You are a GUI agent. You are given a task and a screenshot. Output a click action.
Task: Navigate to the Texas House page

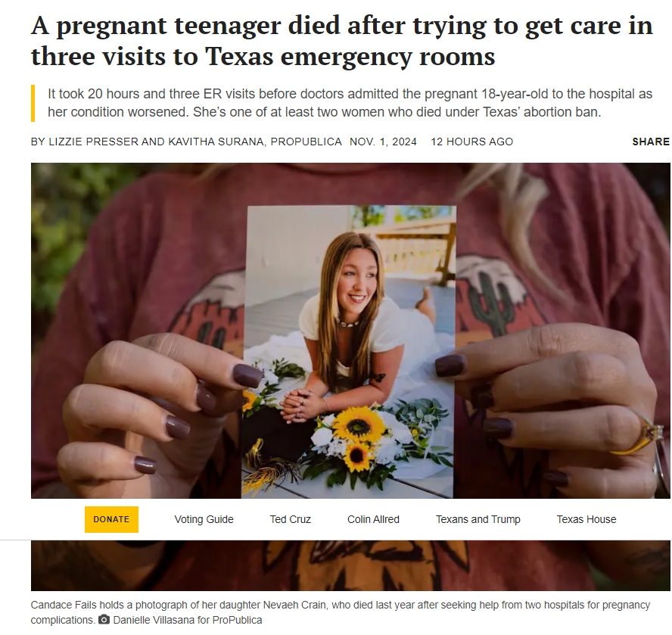(586, 519)
